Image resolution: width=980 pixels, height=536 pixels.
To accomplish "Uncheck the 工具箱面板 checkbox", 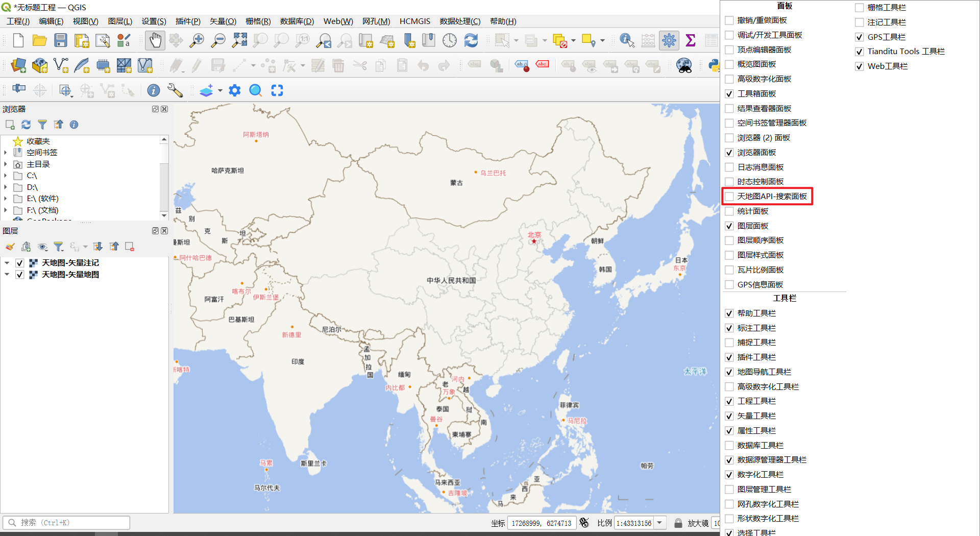I will (729, 94).
